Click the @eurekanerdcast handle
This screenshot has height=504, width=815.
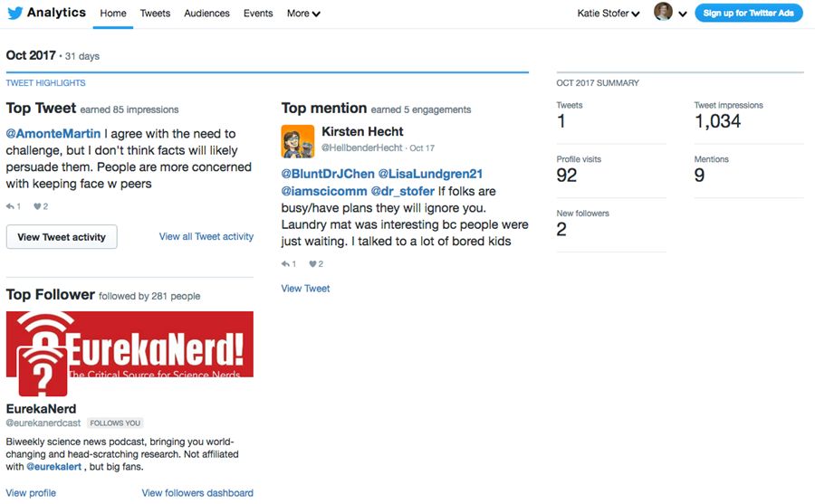[43, 423]
